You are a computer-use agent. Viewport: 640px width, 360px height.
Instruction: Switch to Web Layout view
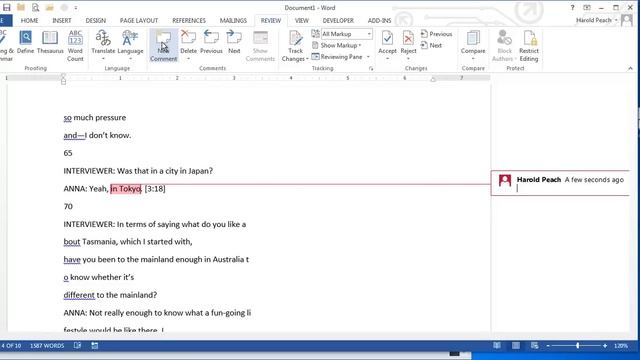pyautogui.click(x=535, y=346)
